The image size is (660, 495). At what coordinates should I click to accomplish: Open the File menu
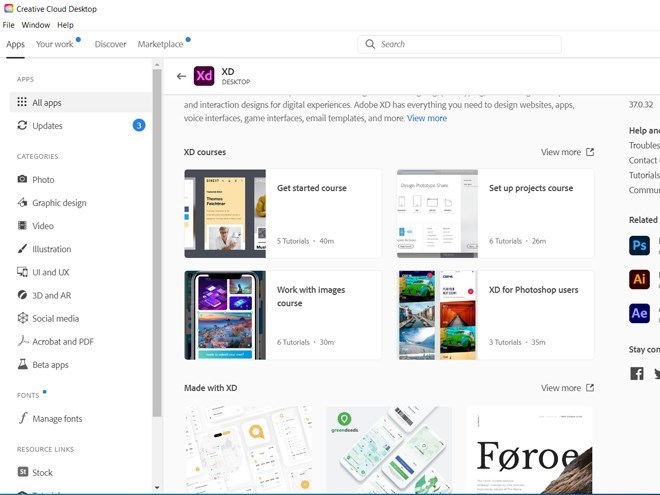pos(8,25)
